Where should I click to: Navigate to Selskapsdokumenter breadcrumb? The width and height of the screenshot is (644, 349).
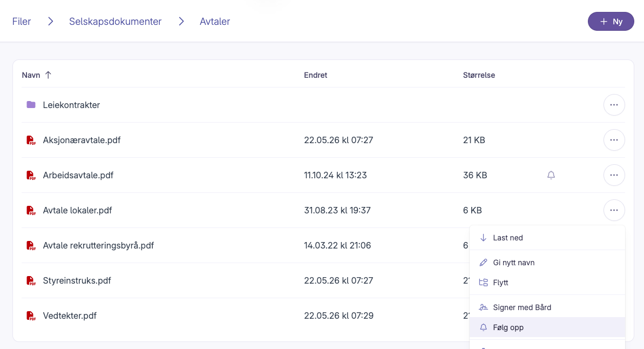(115, 22)
